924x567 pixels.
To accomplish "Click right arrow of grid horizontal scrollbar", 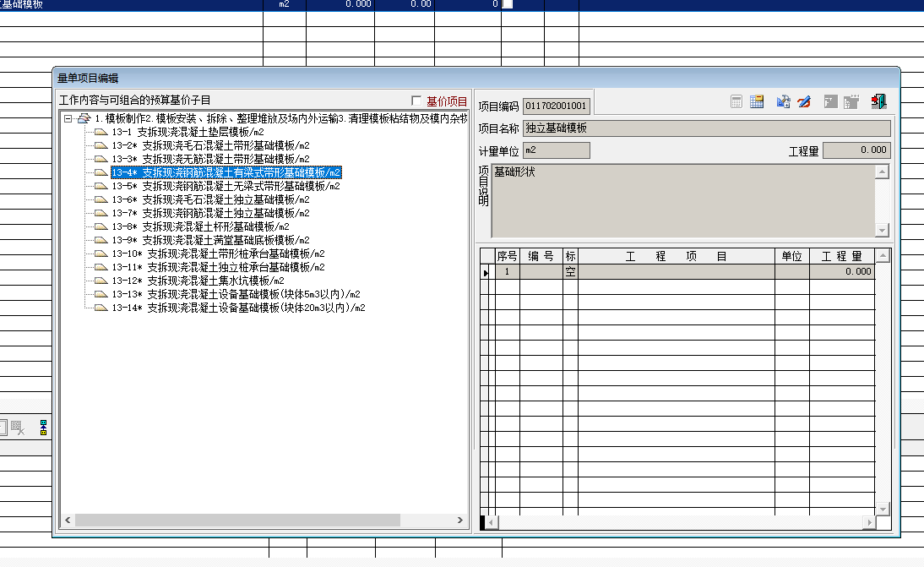I will [869, 522].
